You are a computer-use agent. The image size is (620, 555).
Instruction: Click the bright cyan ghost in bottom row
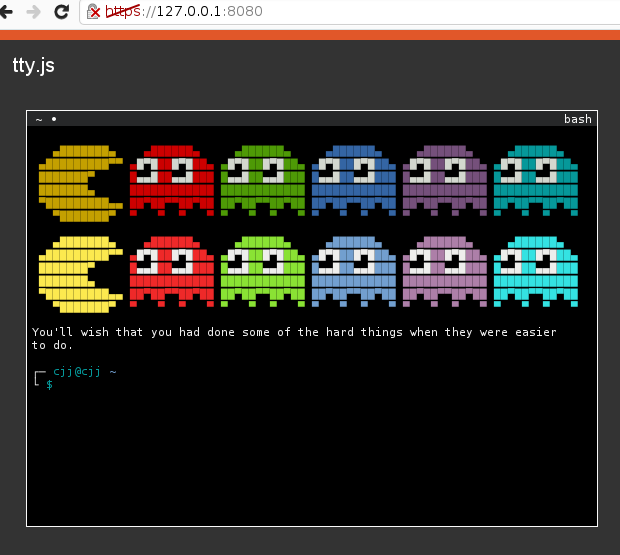pyautogui.click(x=536, y=271)
